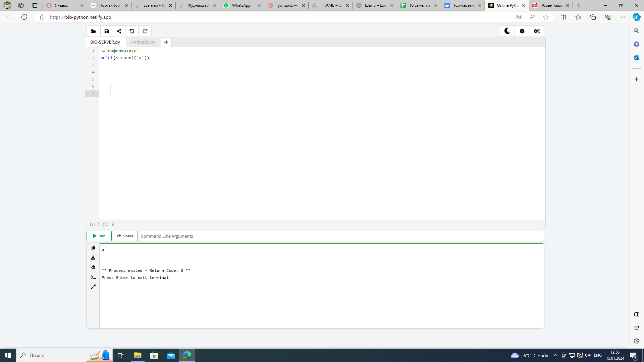644x362 pixels.
Task: Run the Python program
Action: (x=99, y=236)
